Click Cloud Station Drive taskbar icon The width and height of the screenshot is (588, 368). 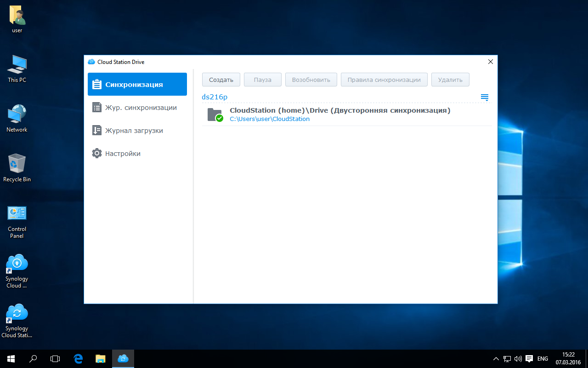click(123, 358)
